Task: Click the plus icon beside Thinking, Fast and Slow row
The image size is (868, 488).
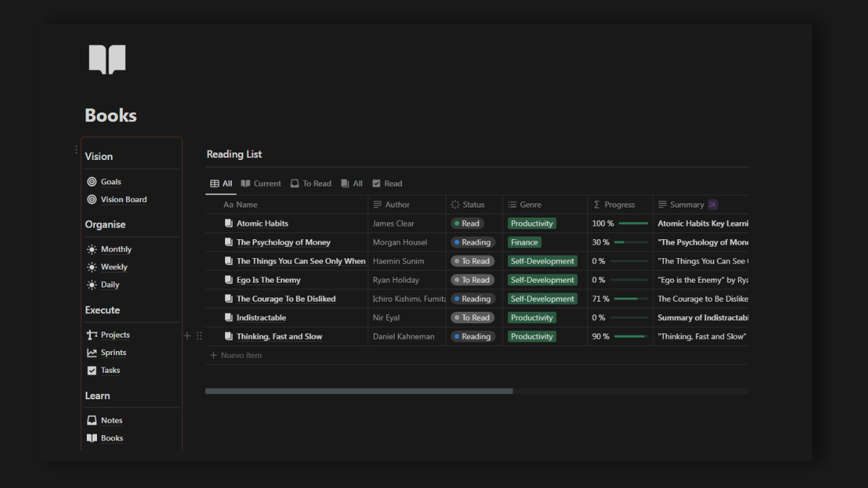Action: click(188, 335)
